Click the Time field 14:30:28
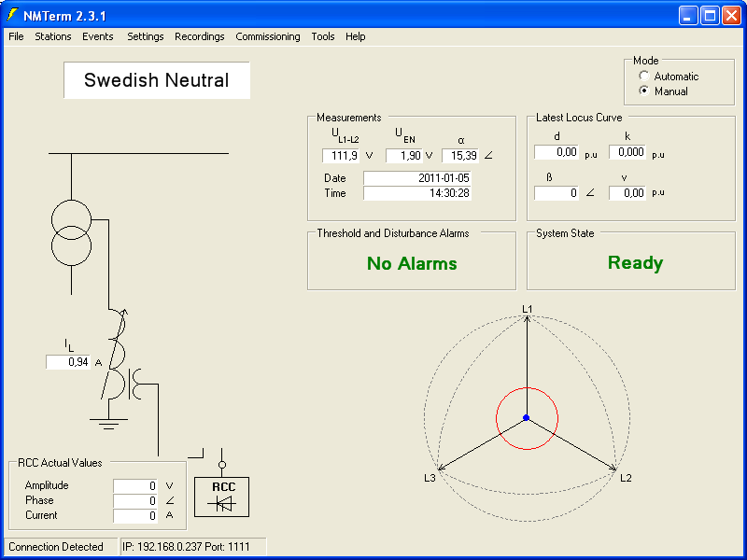The width and height of the screenshot is (747, 560). click(417, 193)
